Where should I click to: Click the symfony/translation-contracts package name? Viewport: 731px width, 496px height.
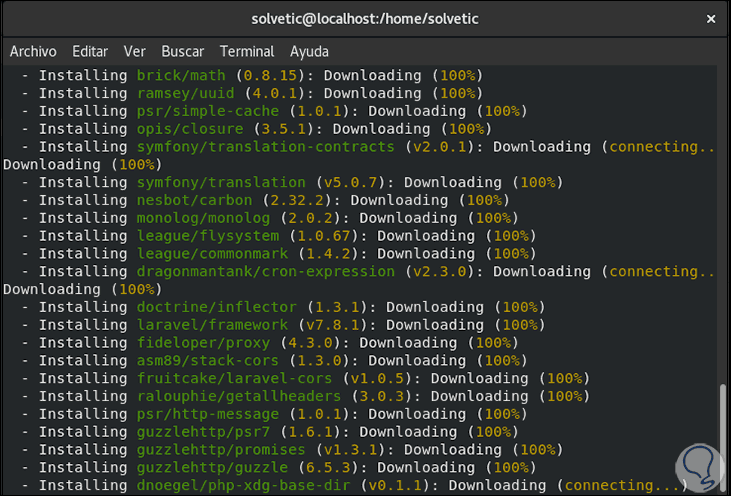pos(266,146)
